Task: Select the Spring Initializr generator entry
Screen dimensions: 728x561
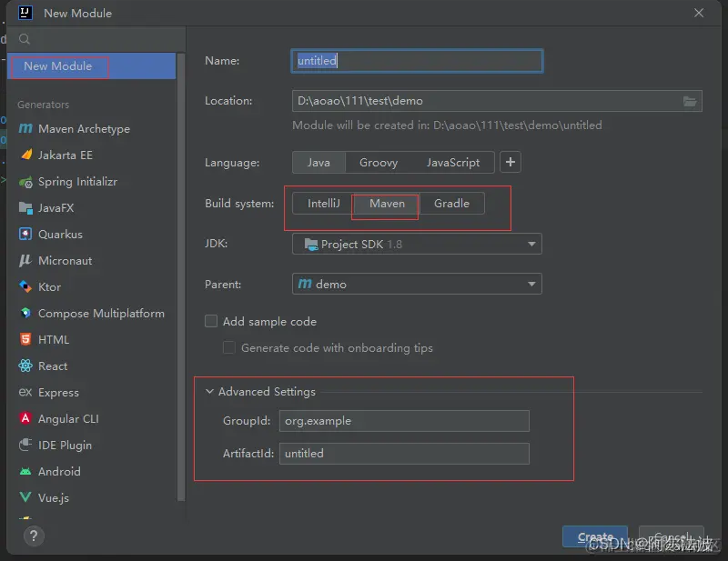Action: [x=92, y=182]
